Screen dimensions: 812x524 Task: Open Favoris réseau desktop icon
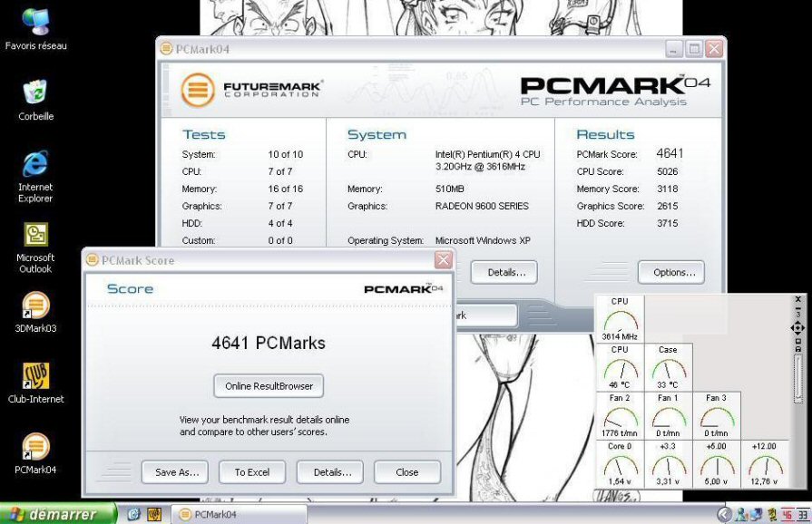click(x=35, y=29)
